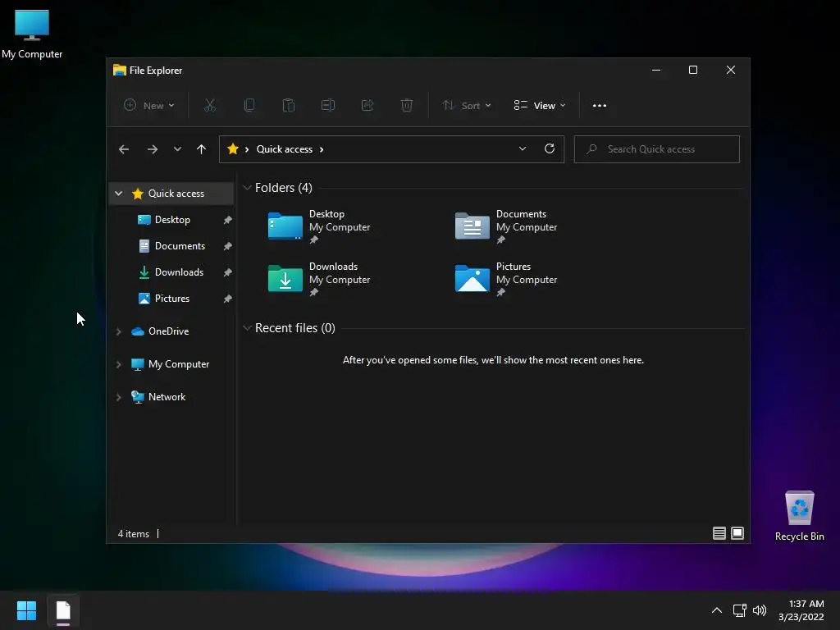Click Quick access breadcrumb in address bar
The width and height of the screenshot is (840, 630).
285,149
